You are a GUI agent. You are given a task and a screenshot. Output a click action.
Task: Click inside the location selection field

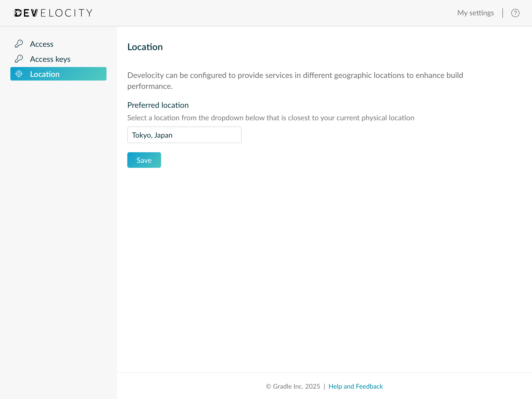pyautogui.click(x=184, y=135)
